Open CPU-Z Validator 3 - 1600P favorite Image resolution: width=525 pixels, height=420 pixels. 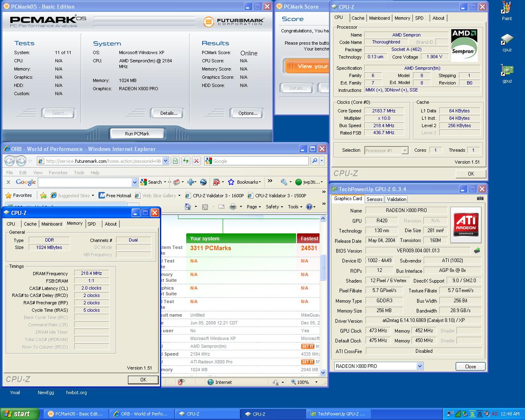(x=215, y=196)
